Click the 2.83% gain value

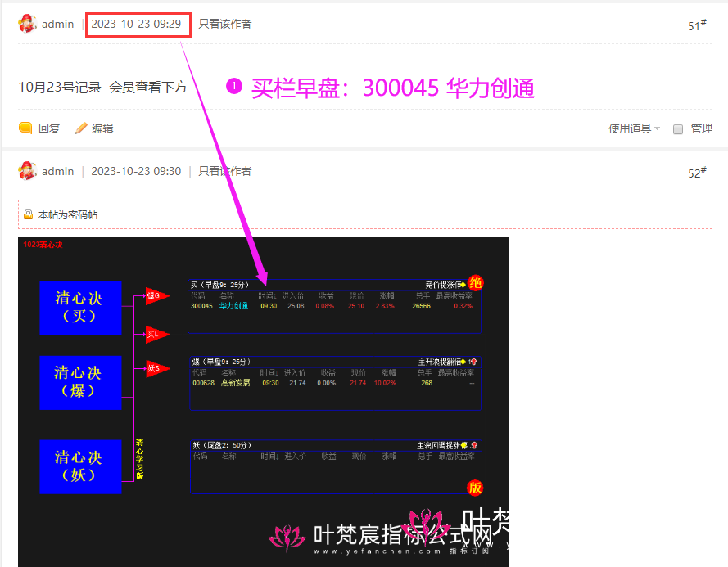pyautogui.click(x=385, y=306)
